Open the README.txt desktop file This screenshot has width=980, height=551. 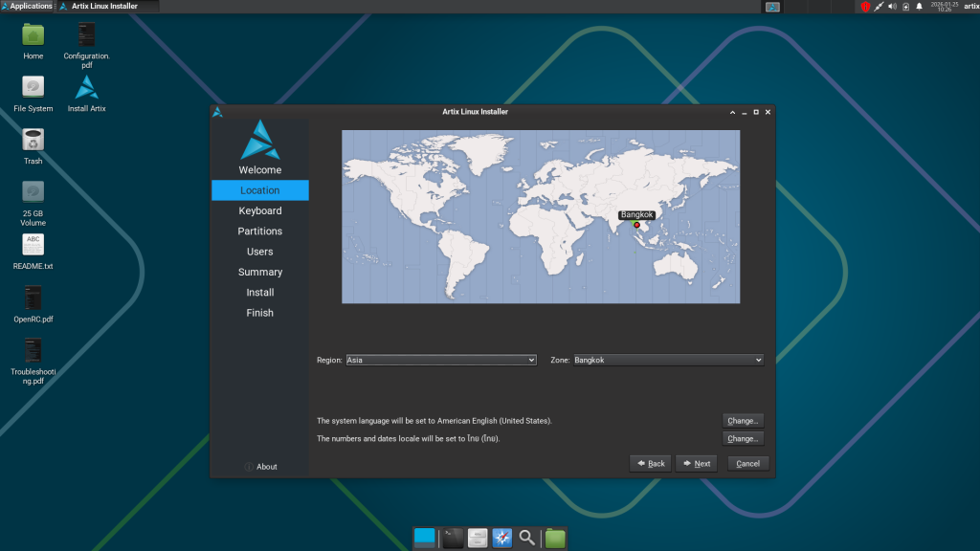33,246
